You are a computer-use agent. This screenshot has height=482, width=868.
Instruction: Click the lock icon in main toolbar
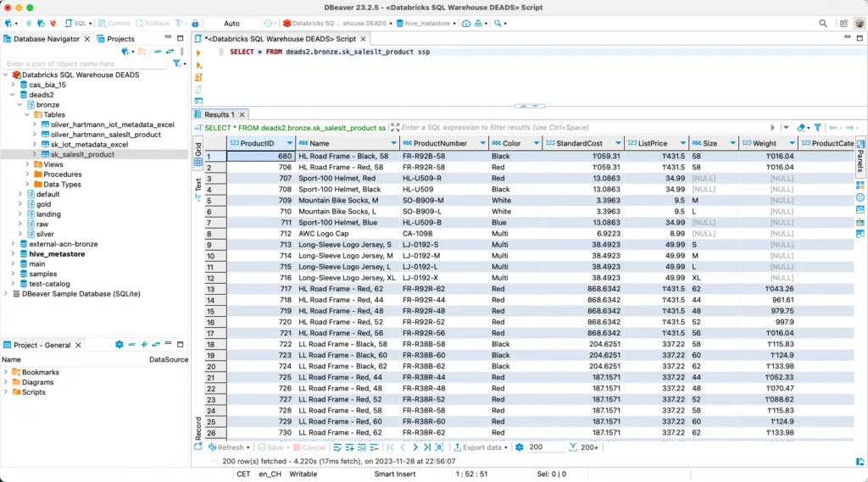click(196, 24)
